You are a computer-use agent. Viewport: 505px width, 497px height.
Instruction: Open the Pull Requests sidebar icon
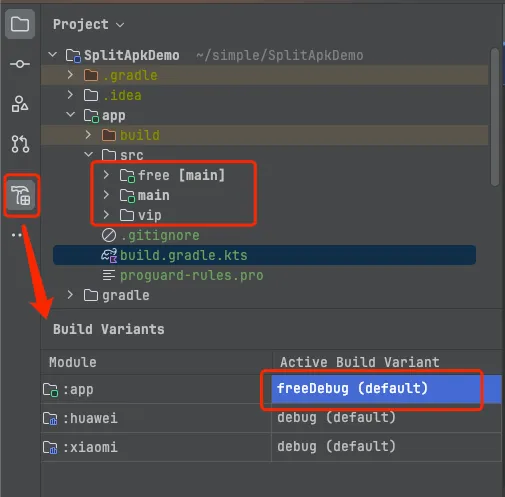pyautogui.click(x=20, y=144)
